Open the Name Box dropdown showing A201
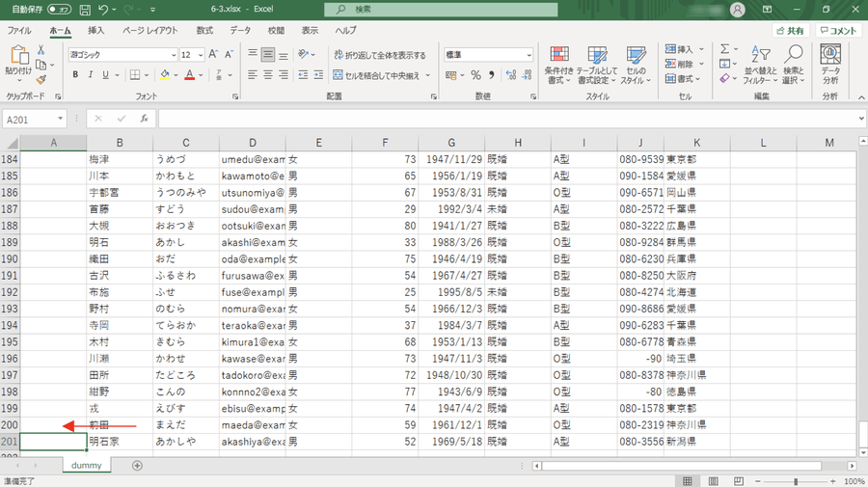868x487 pixels. [60, 119]
